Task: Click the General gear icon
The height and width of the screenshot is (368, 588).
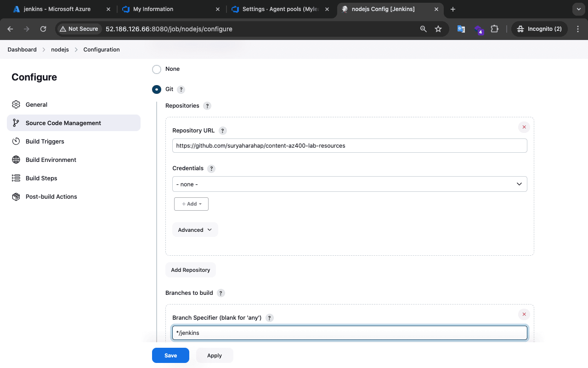Action: (x=16, y=104)
